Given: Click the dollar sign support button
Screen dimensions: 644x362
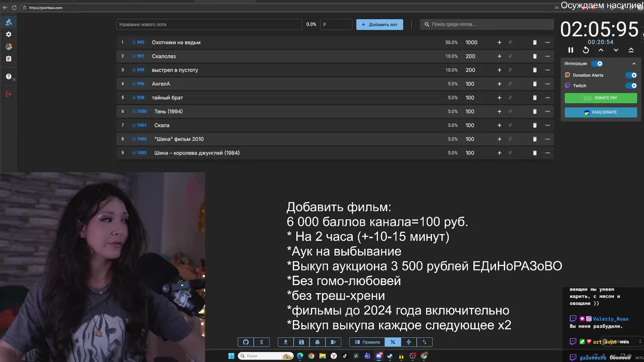Looking at the screenshot, I should [x=261, y=342].
